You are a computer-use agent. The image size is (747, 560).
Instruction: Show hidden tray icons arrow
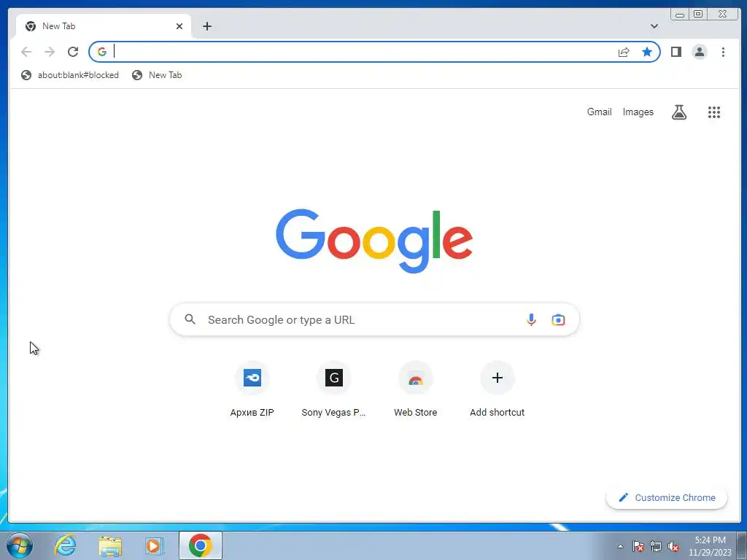(x=620, y=546)
